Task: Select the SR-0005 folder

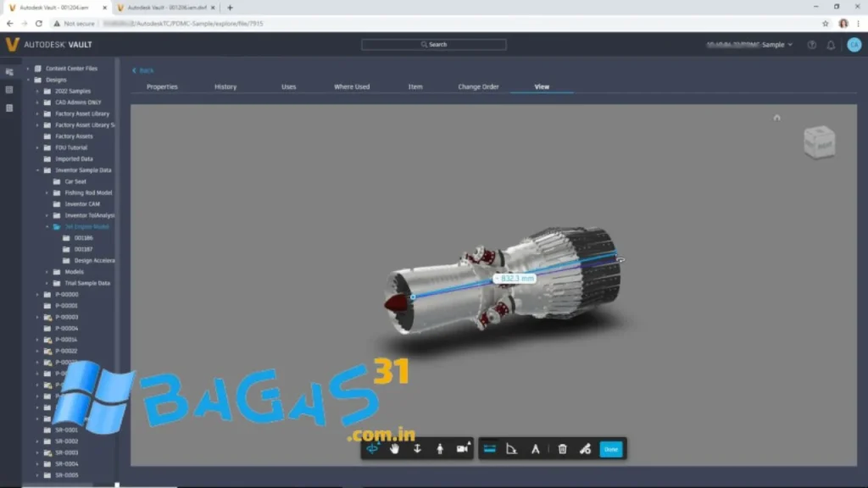Action: point(66,475)
